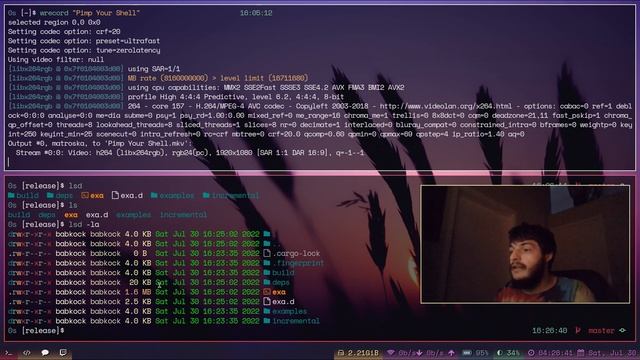The image size is (640, 360).
Task: Click the exa binary icon in lsd -la listing
Action: click(267, 292)
